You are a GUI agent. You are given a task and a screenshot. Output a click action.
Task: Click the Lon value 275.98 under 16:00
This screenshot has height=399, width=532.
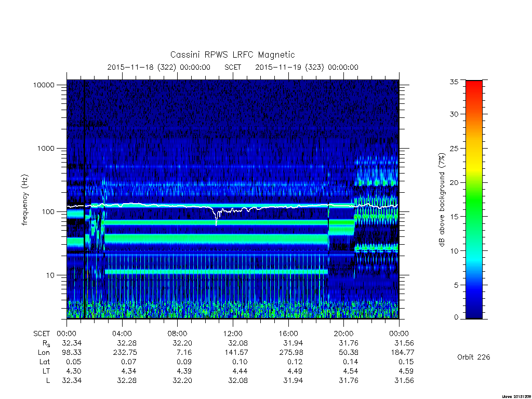(291, 353)
